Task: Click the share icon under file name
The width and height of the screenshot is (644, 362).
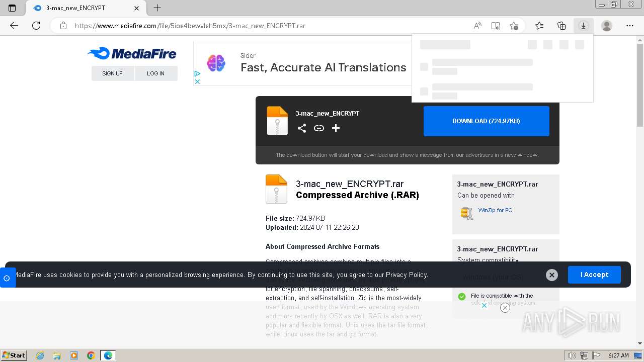Action: tap(302, 128)
